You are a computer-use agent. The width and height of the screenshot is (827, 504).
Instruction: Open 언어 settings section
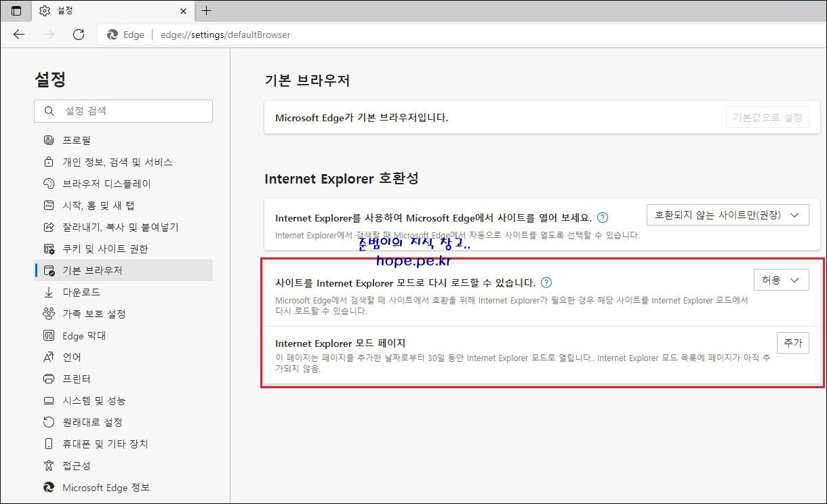coord(123,357)
